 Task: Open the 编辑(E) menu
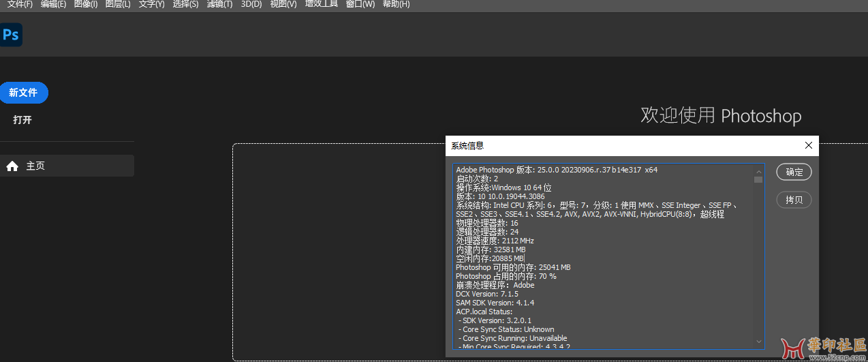[53, 4]
